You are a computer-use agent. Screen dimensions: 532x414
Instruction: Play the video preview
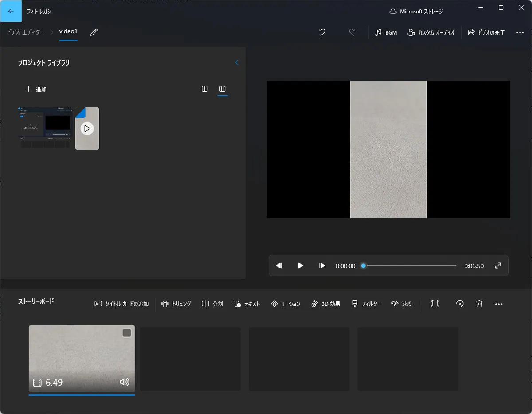(301, 266)
